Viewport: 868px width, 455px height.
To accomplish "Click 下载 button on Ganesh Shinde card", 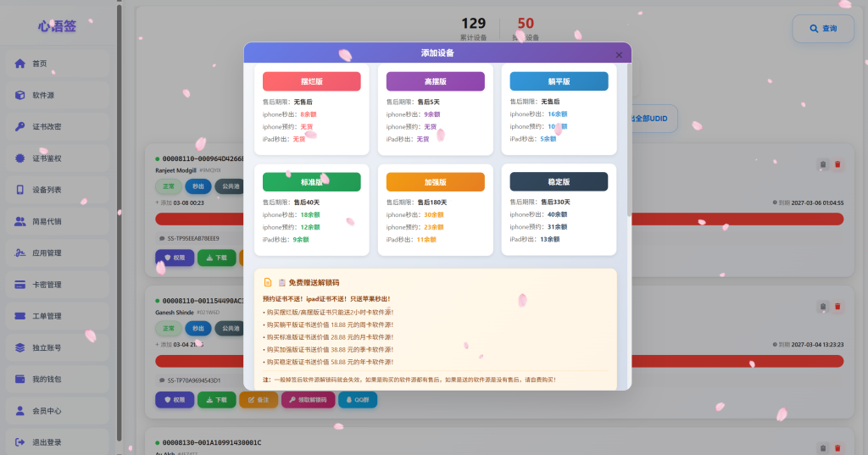I will click(216, 400).
